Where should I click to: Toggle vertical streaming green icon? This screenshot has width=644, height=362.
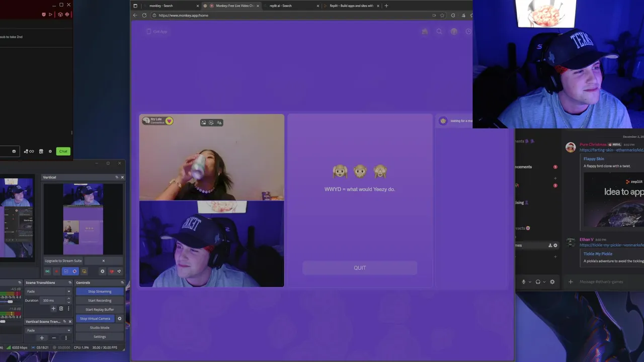[x=47, y=271]
